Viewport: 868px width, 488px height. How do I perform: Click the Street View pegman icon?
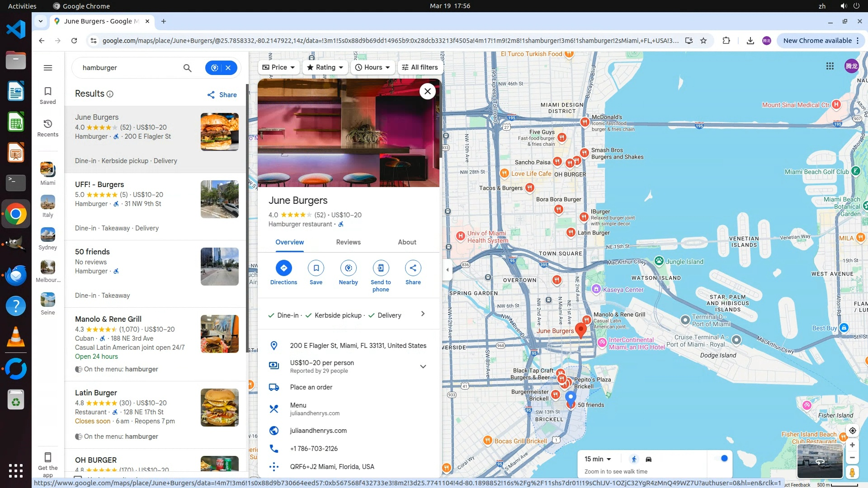click(852, 472)
